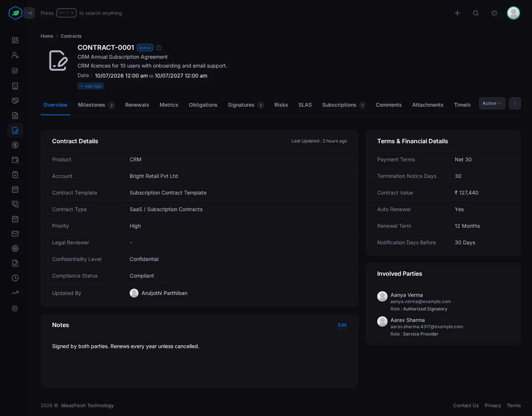Open the Active status dropdown
Image resolution: width=532 pixels, height=416 pixels.
[492, 103]
